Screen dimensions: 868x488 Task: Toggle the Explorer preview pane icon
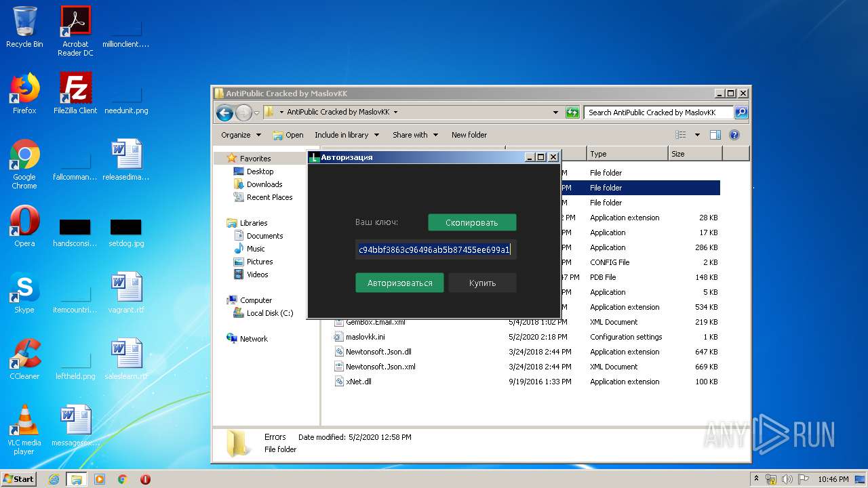click(x=715, y=135)
